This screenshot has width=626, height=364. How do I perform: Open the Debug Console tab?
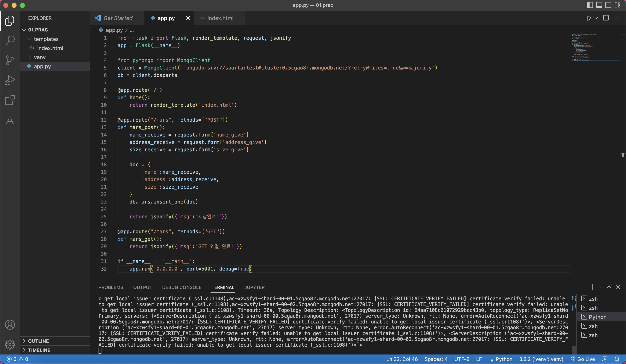(x=182, y=287)
